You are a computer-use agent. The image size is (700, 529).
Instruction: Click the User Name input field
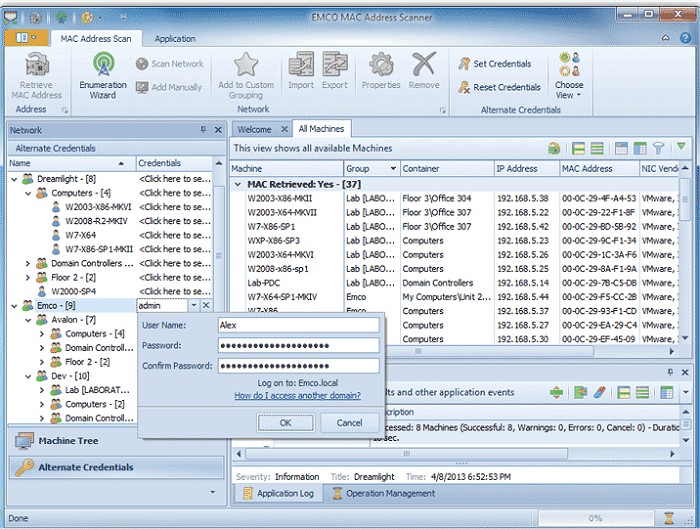coord(298,324)
